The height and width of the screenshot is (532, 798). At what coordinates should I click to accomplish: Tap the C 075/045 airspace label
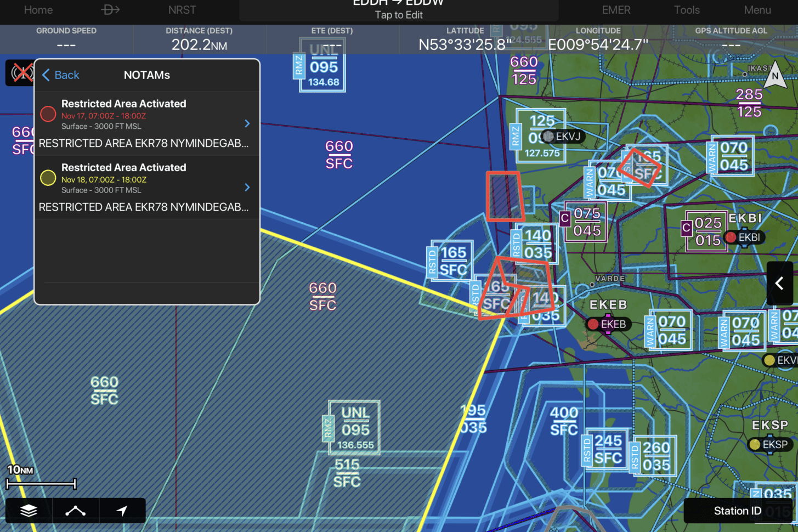pos(583,222)
